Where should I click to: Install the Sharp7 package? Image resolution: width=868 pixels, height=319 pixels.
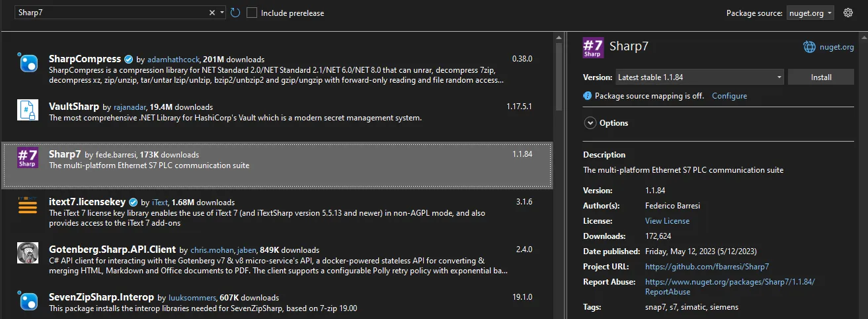coord(821,77)
